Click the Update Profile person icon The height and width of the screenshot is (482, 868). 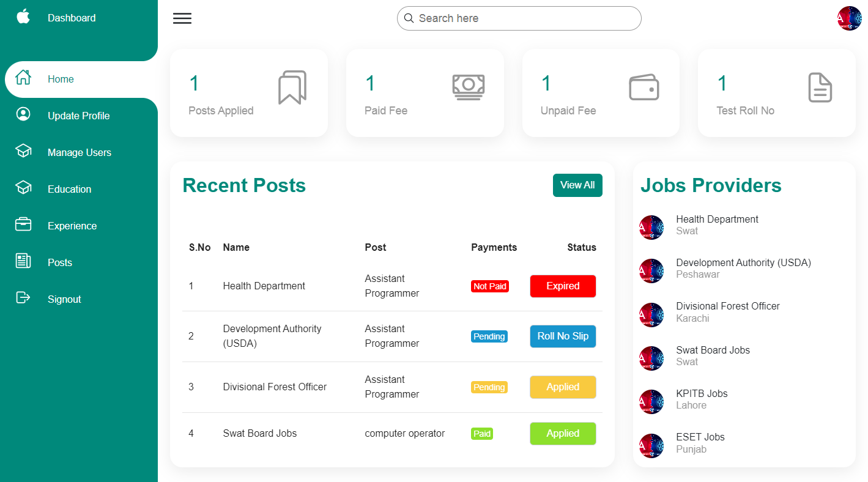23,114
